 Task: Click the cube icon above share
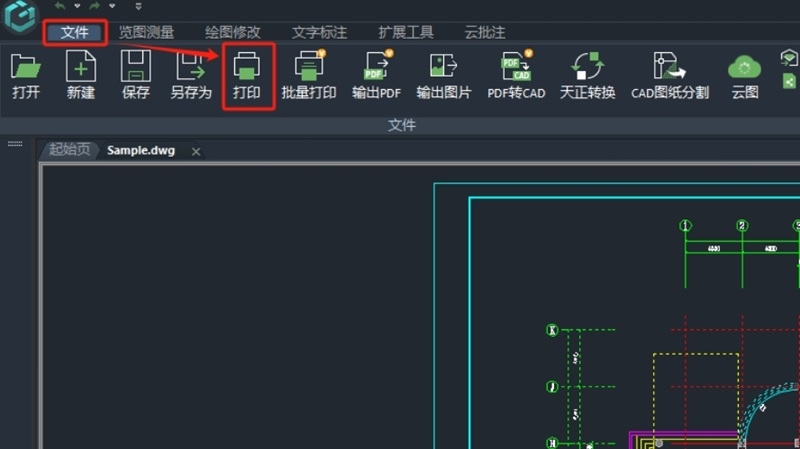pyautogui.click(x=789, y=58)
